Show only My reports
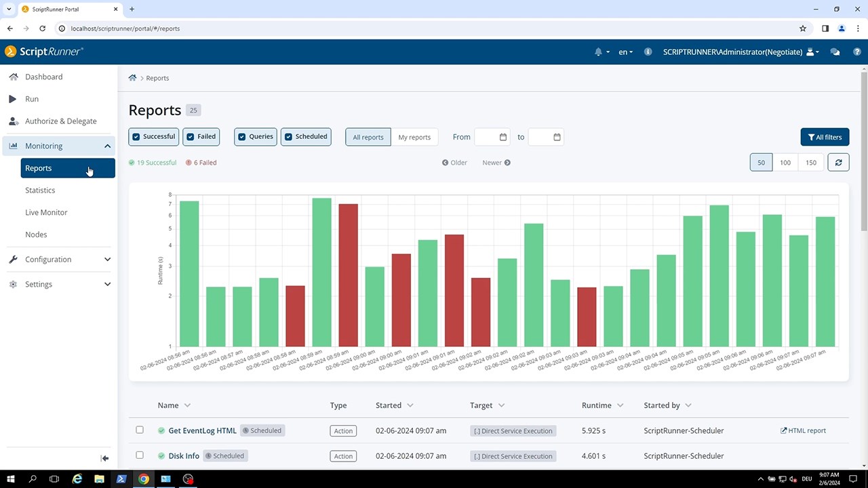Viewport: 868px width, 488px height. [x=414, y=137]
